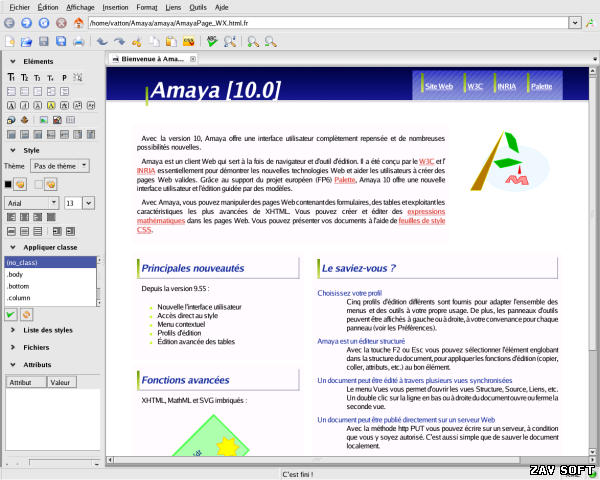Paste from clipboard
This screenshot has height=480, width=600.
[171, 41]
